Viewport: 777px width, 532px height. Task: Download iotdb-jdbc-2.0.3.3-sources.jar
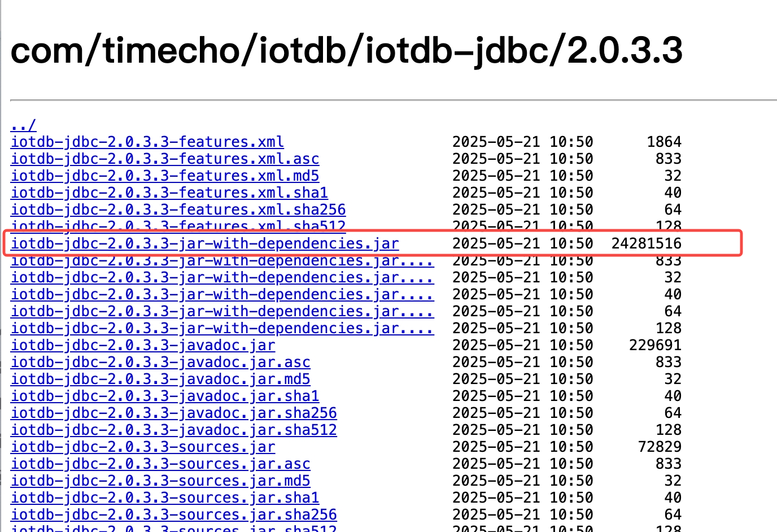pyautogui.click(x=142, y=447)
